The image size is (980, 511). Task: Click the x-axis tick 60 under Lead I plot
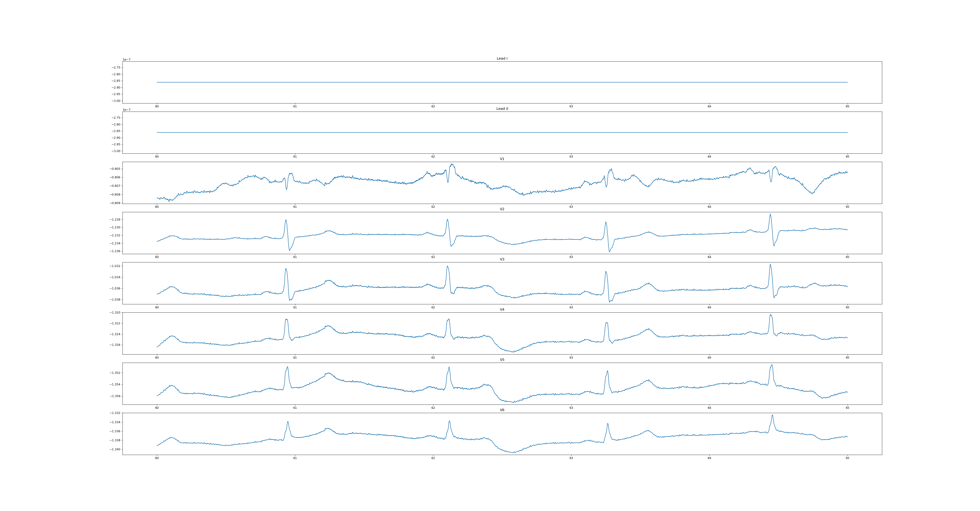(x=157, y=106)
